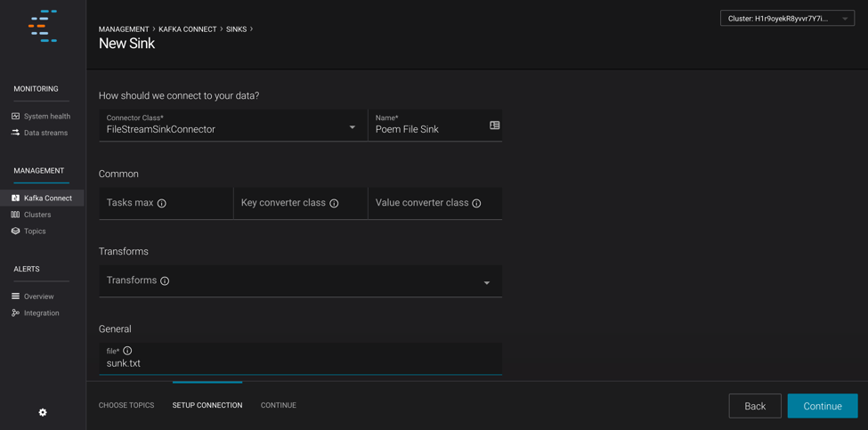Go to the Choose Topics step

click(126, 405)
